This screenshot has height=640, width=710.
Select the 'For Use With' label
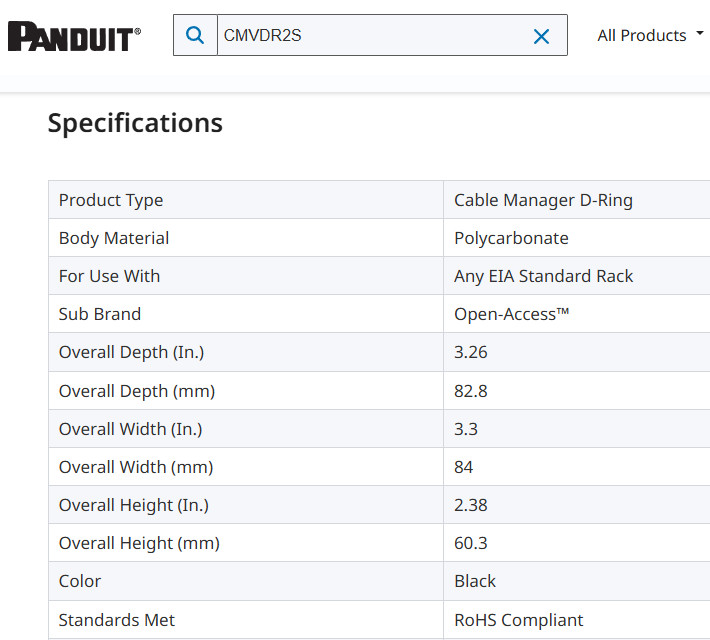click(109, 276)
